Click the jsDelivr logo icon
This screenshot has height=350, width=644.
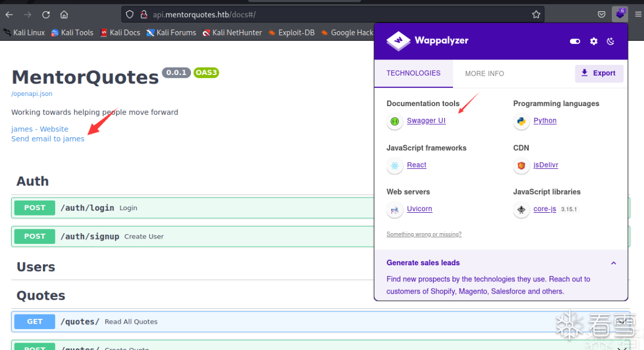click(521, 166)
